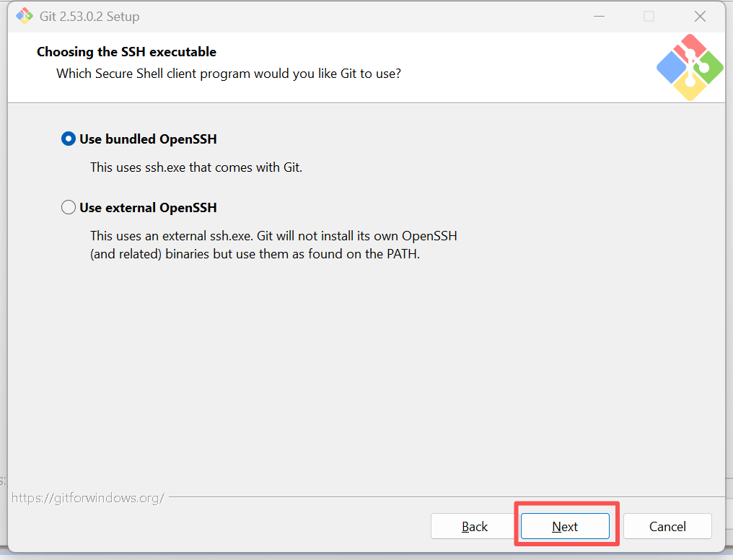
Task: Minimize the Git Setup window
Action: click(x=600, y=17)
